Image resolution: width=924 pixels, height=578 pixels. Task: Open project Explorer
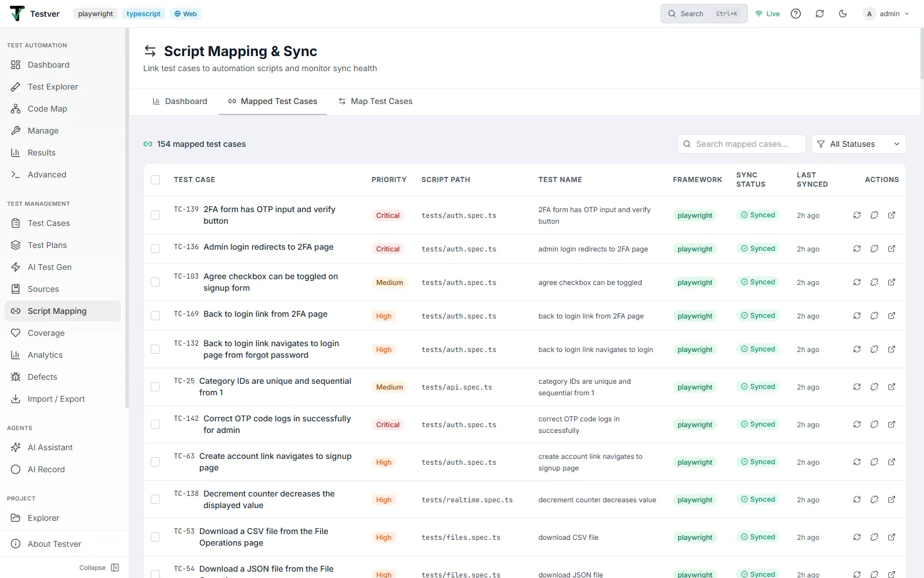pos(62,518)
